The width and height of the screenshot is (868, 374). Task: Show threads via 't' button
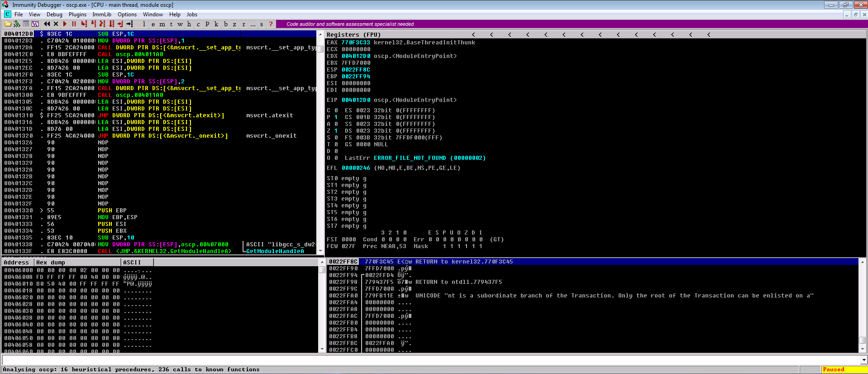(171, 24)
